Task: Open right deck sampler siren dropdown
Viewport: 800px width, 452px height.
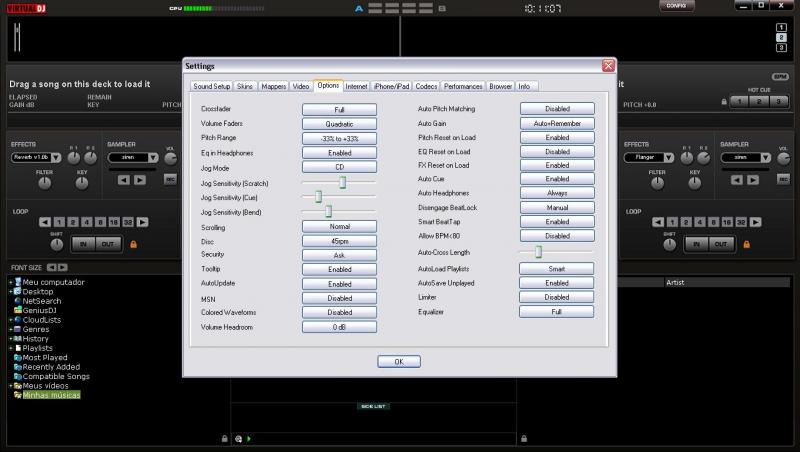Action: tap(766, 158)
